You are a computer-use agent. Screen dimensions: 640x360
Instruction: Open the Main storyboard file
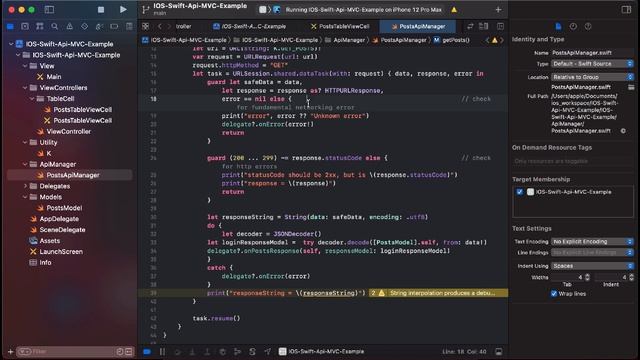click(x=53, y=77)
